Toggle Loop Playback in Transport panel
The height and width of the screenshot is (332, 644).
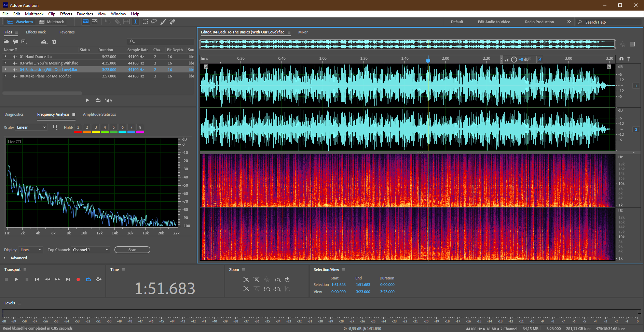click(x=88, y=279)
